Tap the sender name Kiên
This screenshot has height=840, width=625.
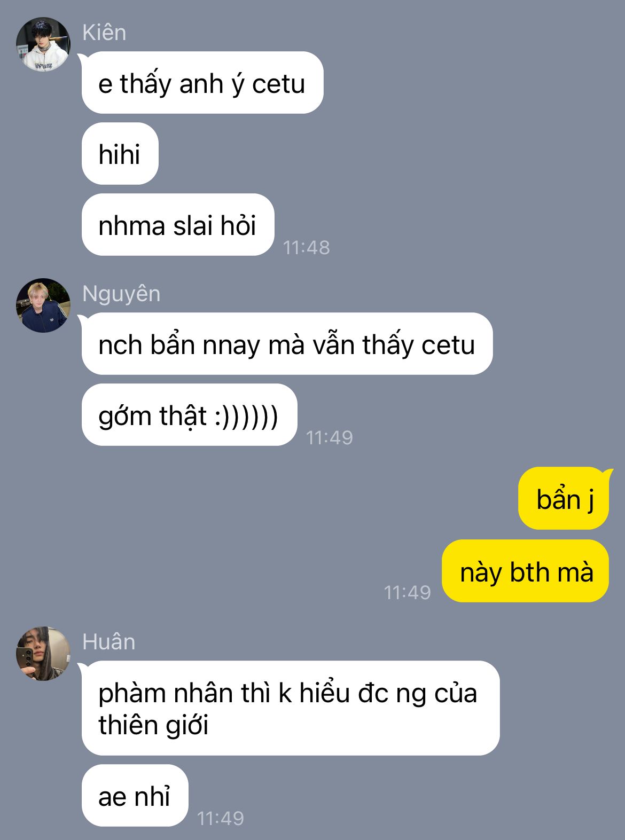coord(104,33)
